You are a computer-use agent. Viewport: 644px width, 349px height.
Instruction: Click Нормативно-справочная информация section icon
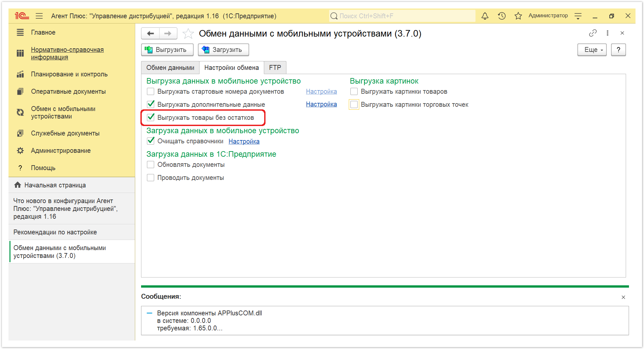(20, 53)
